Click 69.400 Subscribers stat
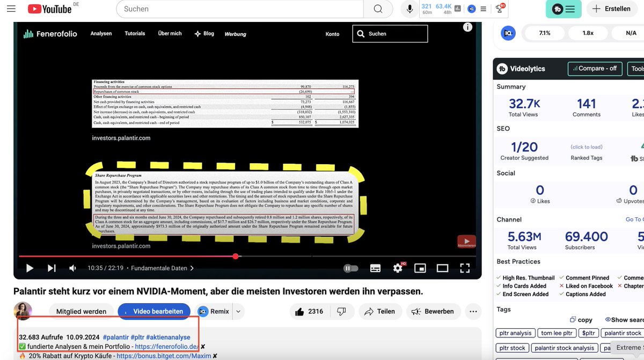 click(587, 240)
